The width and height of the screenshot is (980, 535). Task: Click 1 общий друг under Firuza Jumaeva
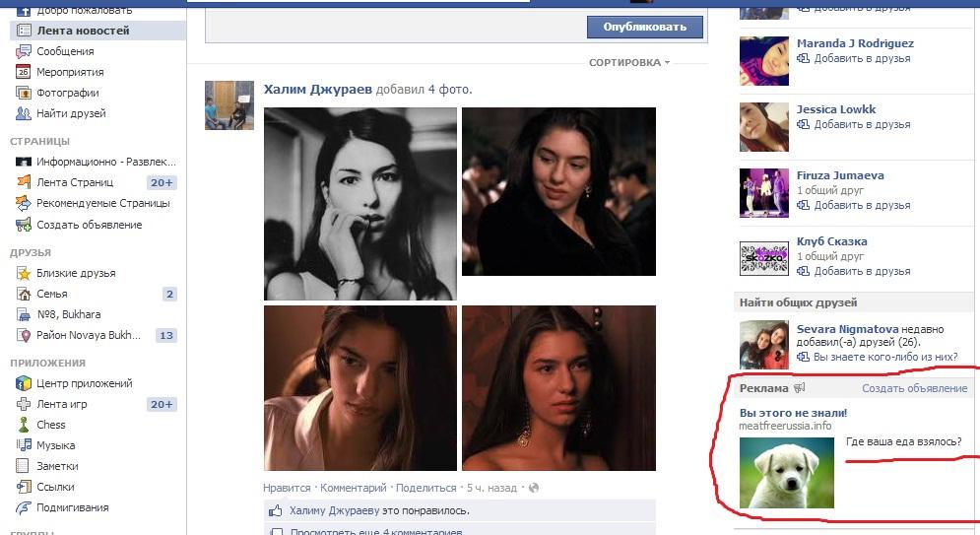pyautogui.click(x=830, y=190)
